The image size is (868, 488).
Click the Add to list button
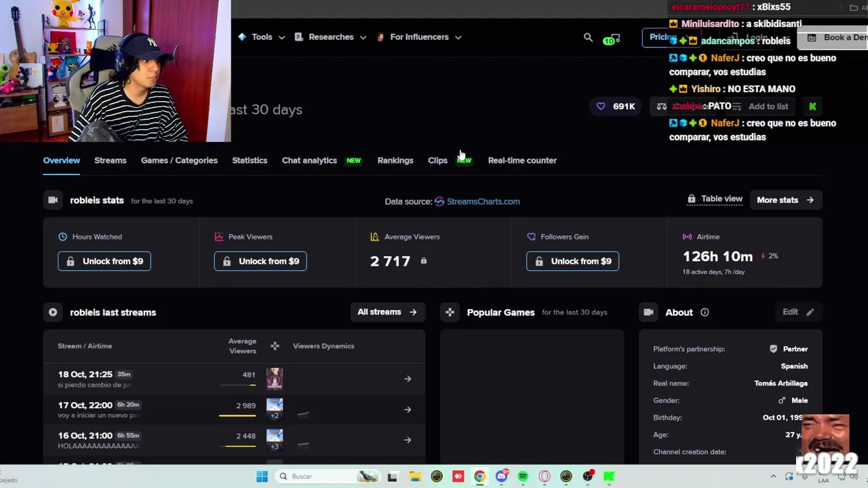pyautogui.click(x=760, y=106)
